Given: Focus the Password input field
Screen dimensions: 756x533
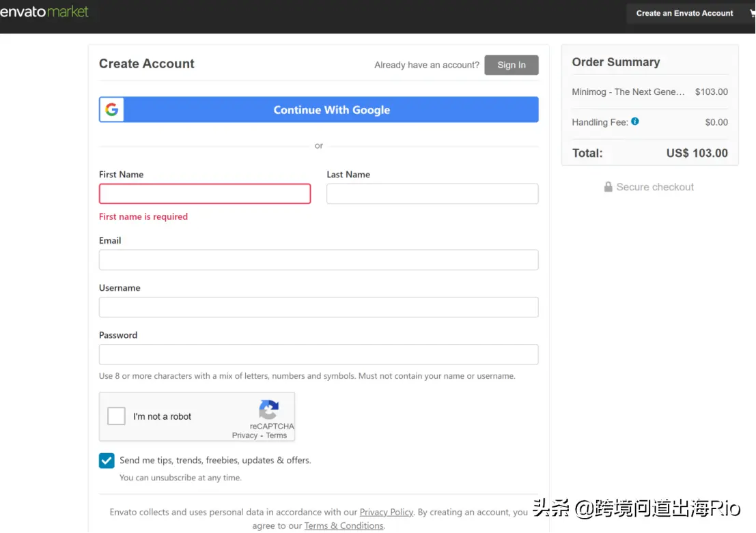Looking at the screenshot, I should pyautogui.click(x=319, y=354).
